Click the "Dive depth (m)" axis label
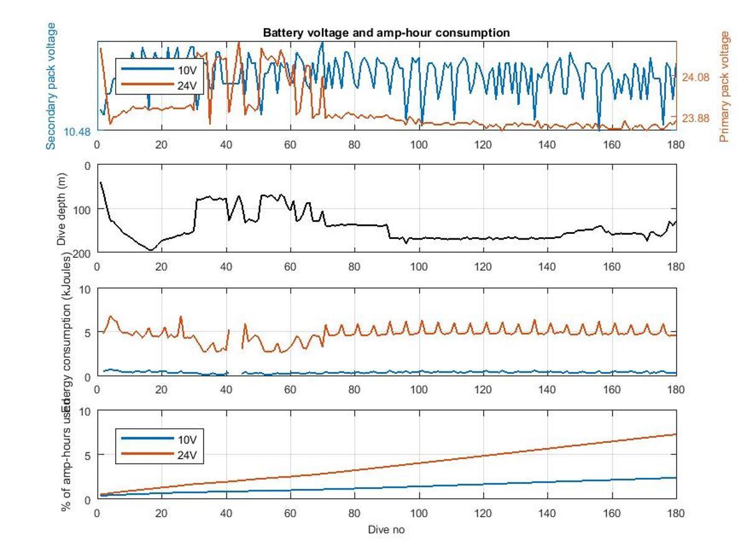747x560 pixels. (62, 210)
